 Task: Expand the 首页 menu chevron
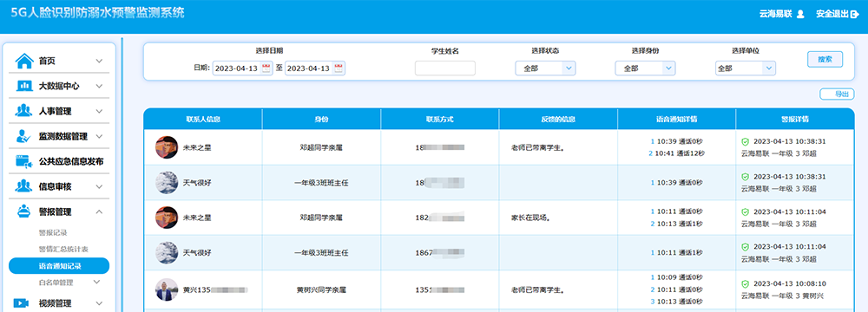click(x=99, y=61)
